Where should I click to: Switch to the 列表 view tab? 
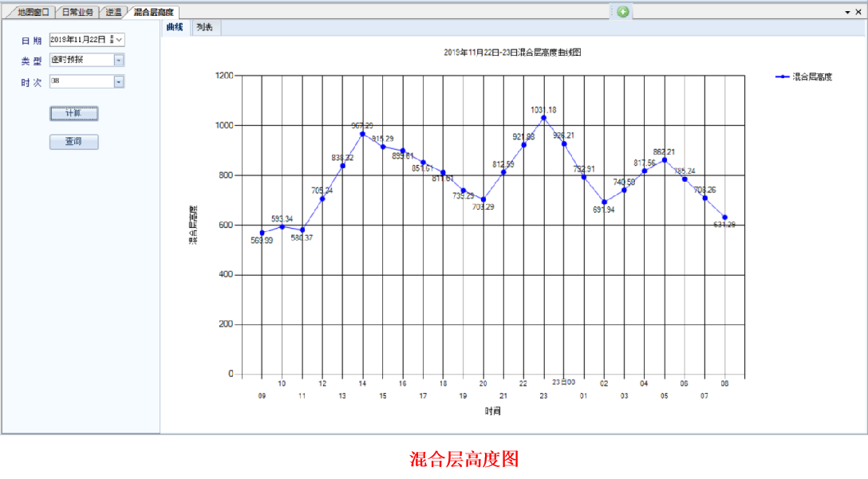pos(205,28)
